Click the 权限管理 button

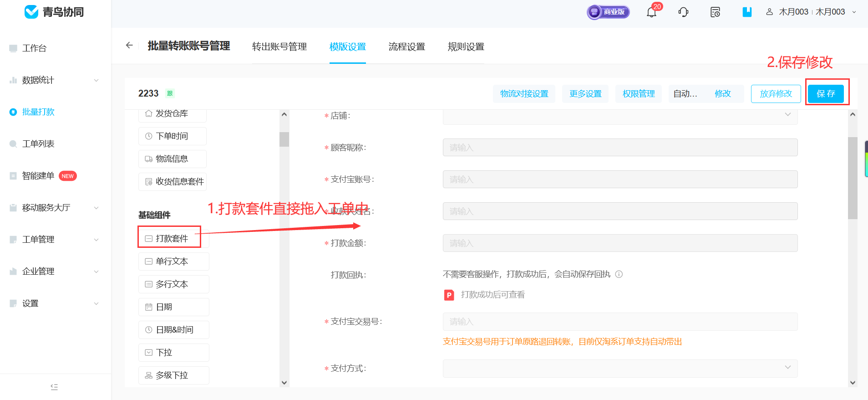point(639,94)
